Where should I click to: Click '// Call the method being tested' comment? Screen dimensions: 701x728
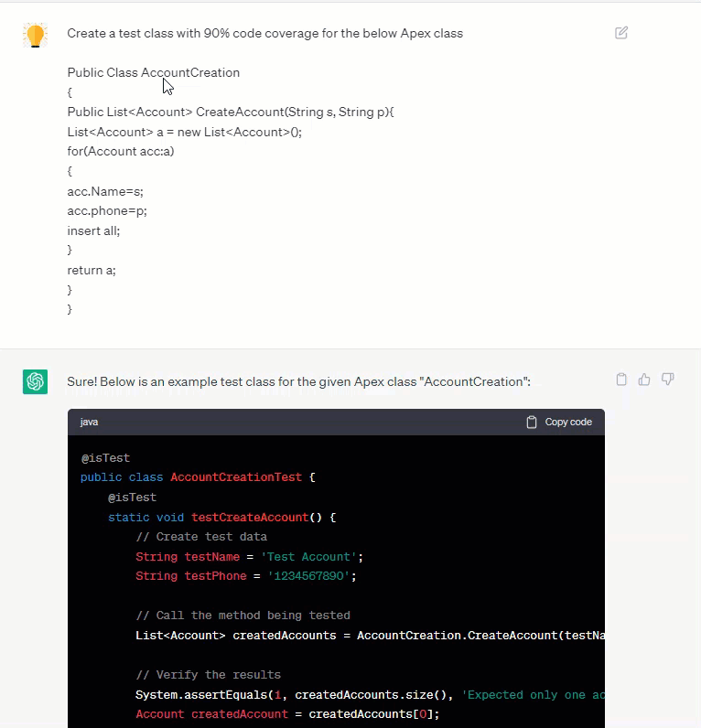243,616
